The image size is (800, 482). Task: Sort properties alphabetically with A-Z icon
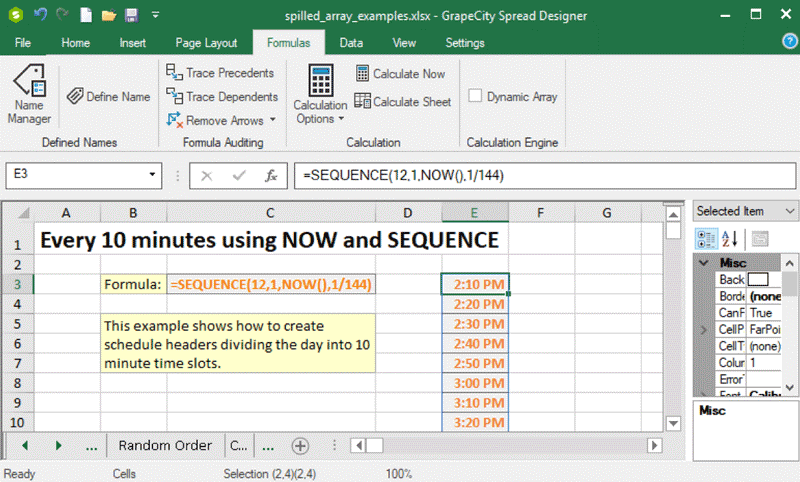(x=730, y=238)
